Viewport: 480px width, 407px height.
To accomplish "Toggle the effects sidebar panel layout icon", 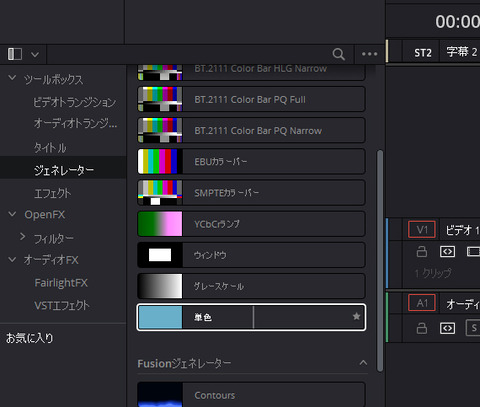I will pos(15,54).
